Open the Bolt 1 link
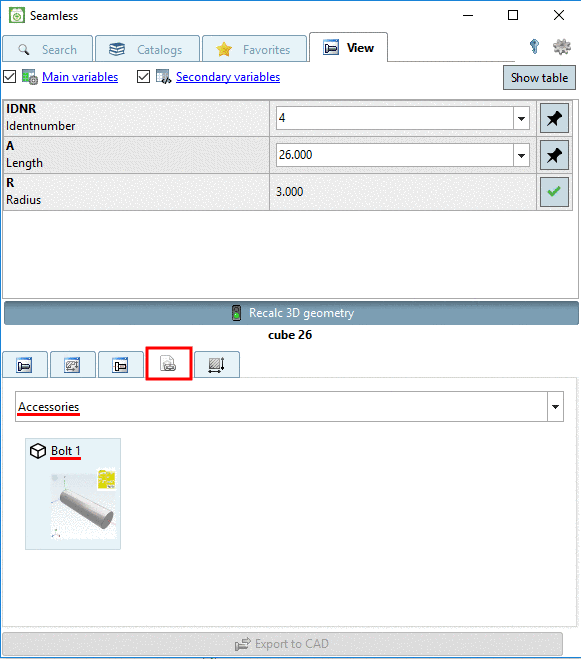Image resolution: width=581 pixels, height=659 pixels. pyautogui.click(x=66, y=451)
